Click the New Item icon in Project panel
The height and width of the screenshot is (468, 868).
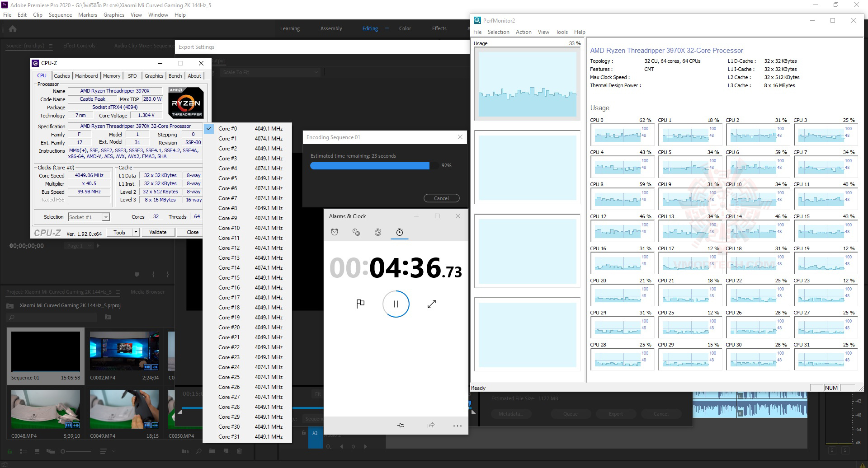point(226,451)
